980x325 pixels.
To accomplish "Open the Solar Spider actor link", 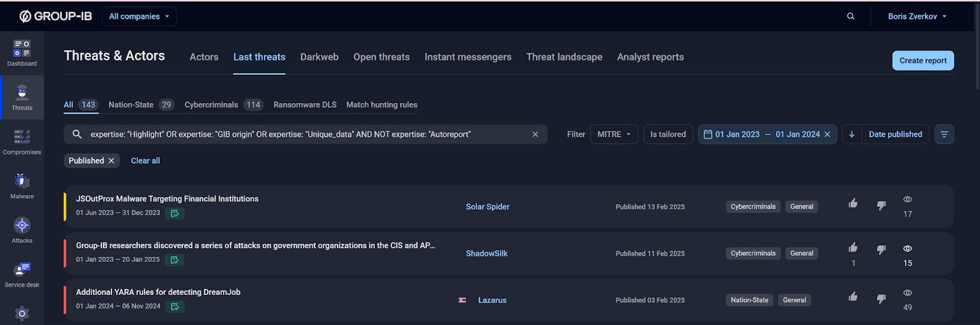I will pyautogui.click(x=488, y=207).
